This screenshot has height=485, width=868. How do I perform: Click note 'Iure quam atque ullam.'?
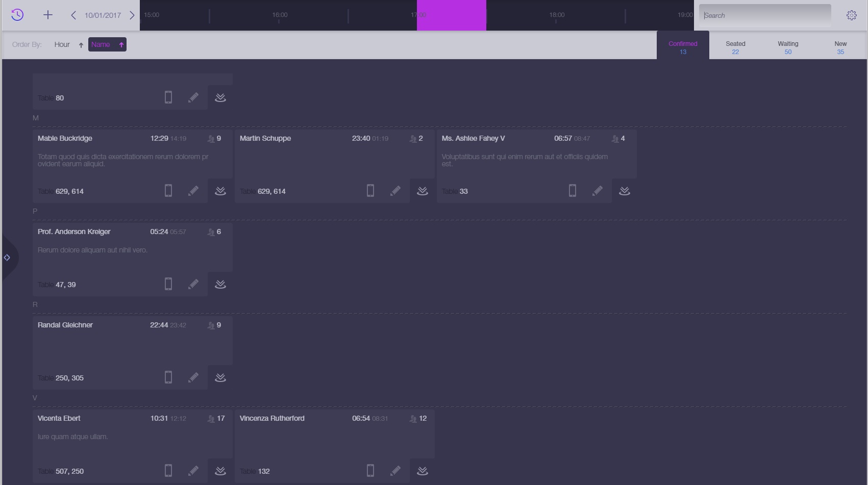pyautogui.click(x=72, y=437)
